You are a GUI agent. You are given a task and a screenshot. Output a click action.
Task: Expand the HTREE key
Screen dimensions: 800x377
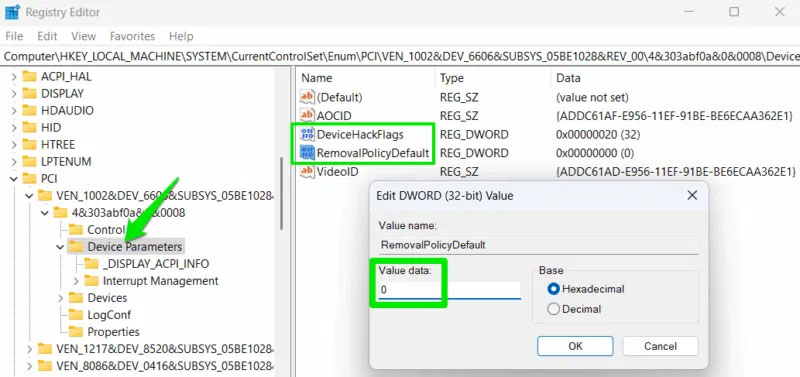click(13, 144)
